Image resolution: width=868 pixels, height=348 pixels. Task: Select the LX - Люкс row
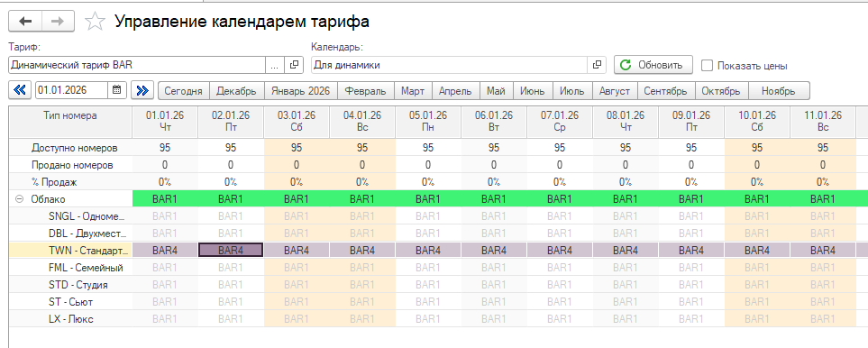pos(70,319)
